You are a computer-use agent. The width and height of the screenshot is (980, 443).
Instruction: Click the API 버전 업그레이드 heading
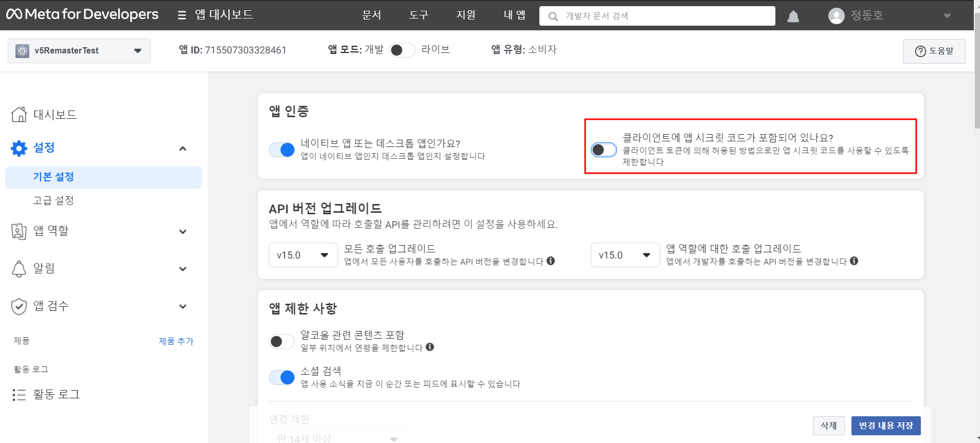pyautogui.click(x=325, y=209)
